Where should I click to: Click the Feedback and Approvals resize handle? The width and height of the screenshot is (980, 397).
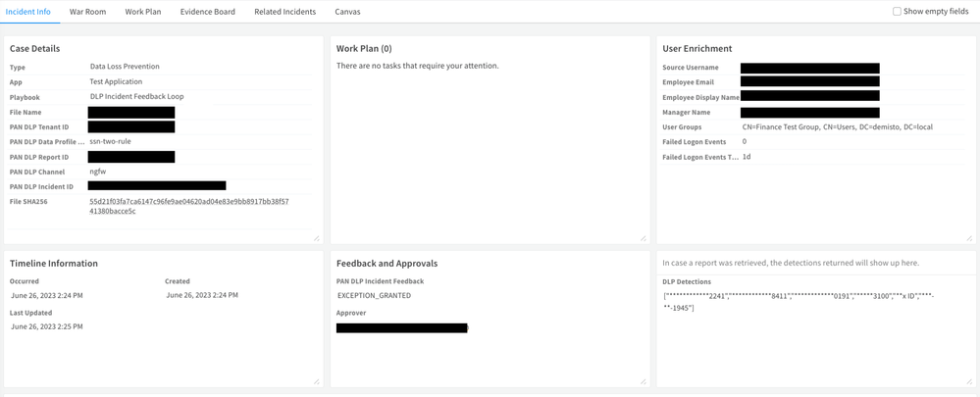tap(644, 381)
